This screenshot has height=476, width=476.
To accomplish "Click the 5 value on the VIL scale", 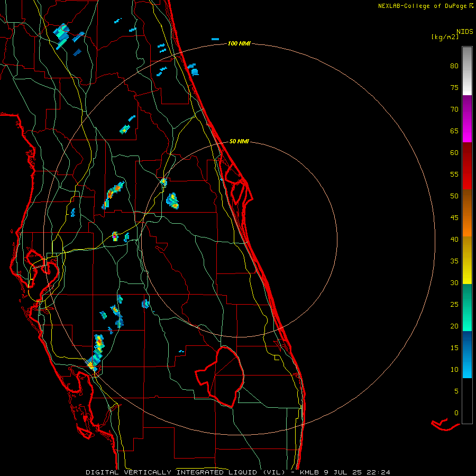I will 456,391.
